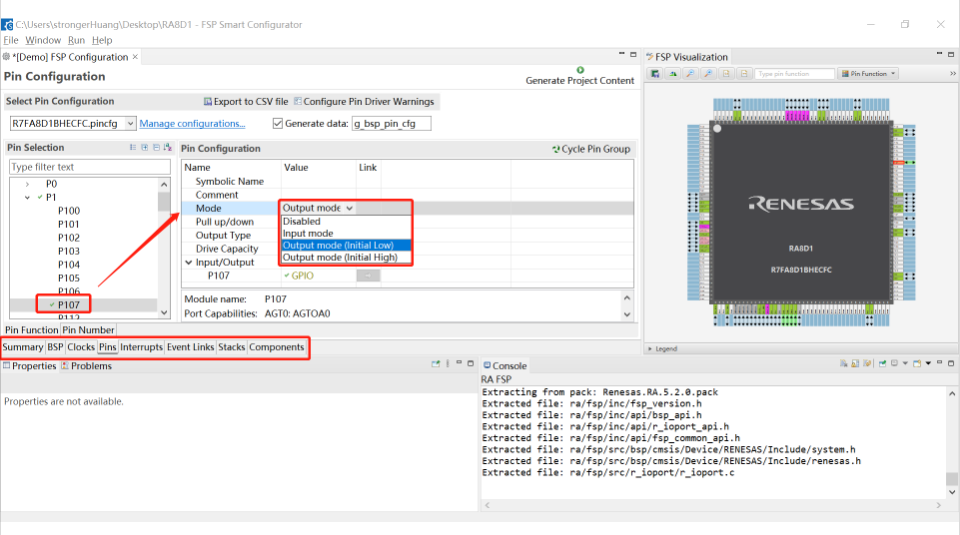
Task: Expand the P0 tree node
Action: pos(27,184)
